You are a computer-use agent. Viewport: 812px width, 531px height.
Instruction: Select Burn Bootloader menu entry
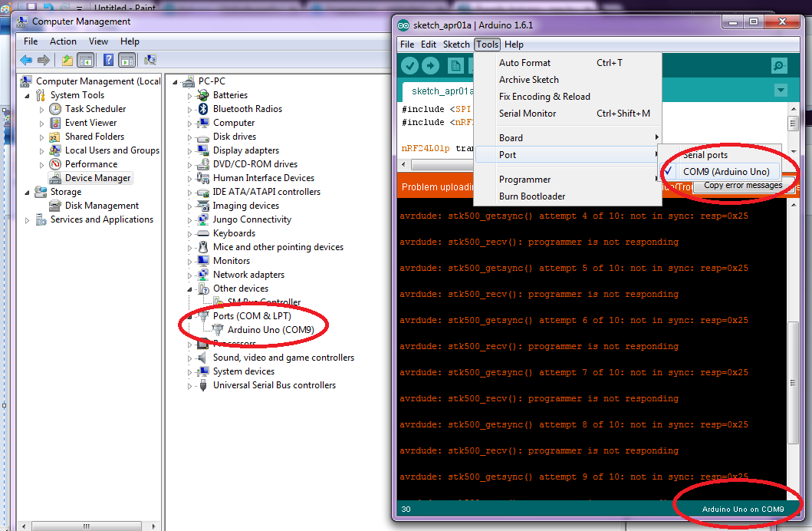click(x=568, y=196)
